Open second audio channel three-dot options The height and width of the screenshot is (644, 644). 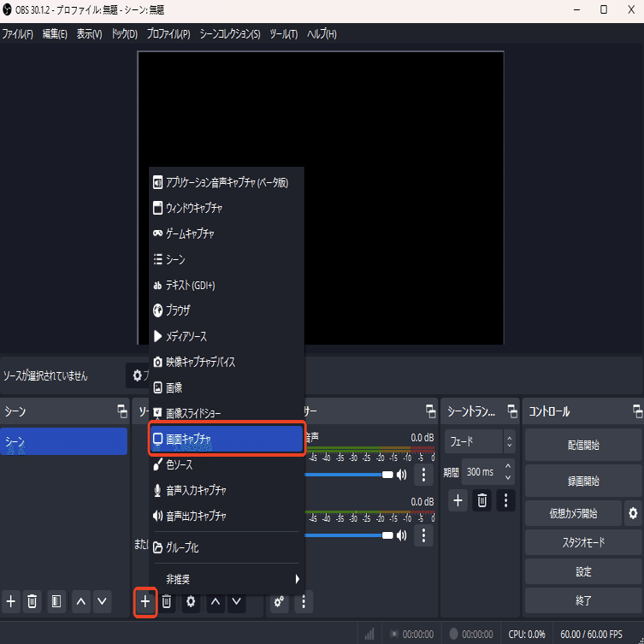[x=423, y=535]
